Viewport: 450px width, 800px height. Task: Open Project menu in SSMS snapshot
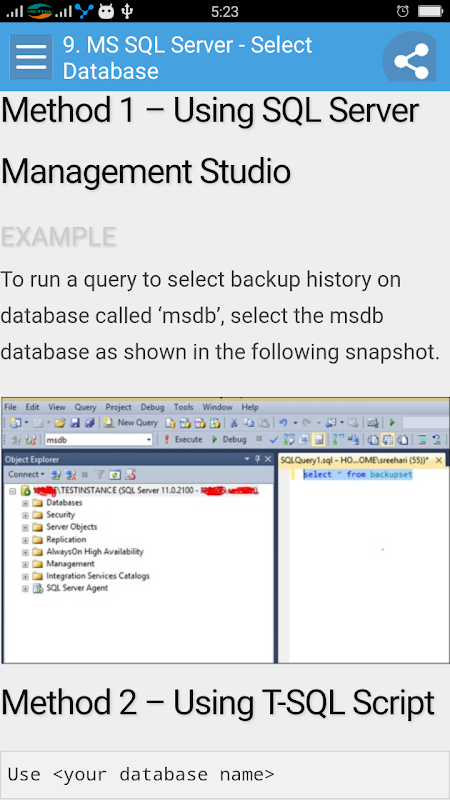[118, 407]
